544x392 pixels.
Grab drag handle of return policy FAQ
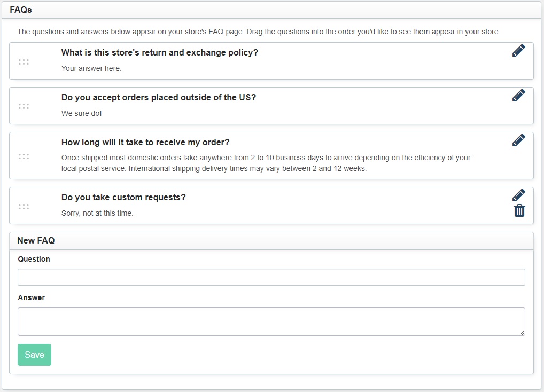(24, 62)
